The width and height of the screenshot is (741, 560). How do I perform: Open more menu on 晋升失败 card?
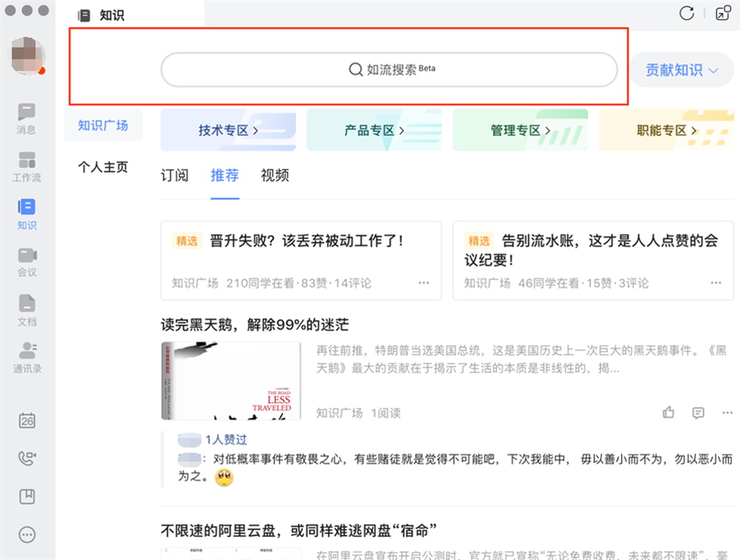pyautogui.click(x=424, y=283)
